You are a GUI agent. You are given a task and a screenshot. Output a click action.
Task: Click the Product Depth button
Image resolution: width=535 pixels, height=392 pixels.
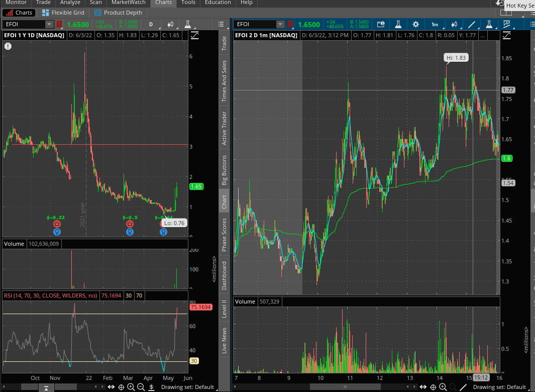[118, 13]
